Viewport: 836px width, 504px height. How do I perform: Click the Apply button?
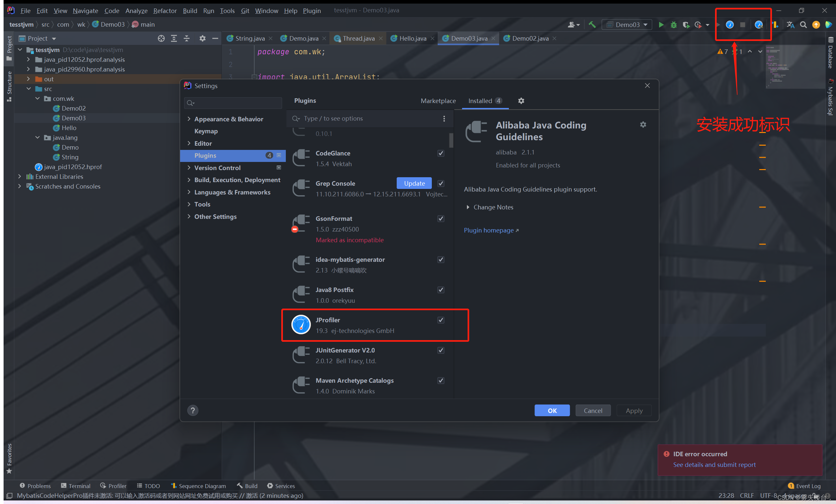(x=634, y=410)
